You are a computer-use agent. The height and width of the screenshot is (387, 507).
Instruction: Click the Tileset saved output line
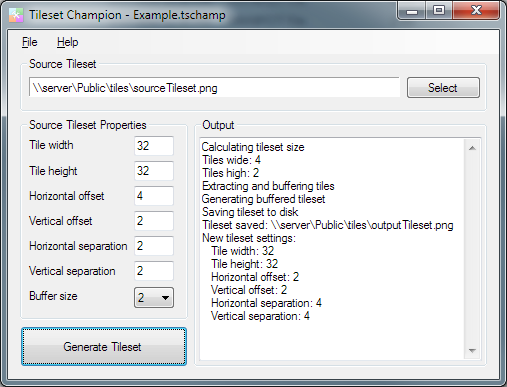327,225
